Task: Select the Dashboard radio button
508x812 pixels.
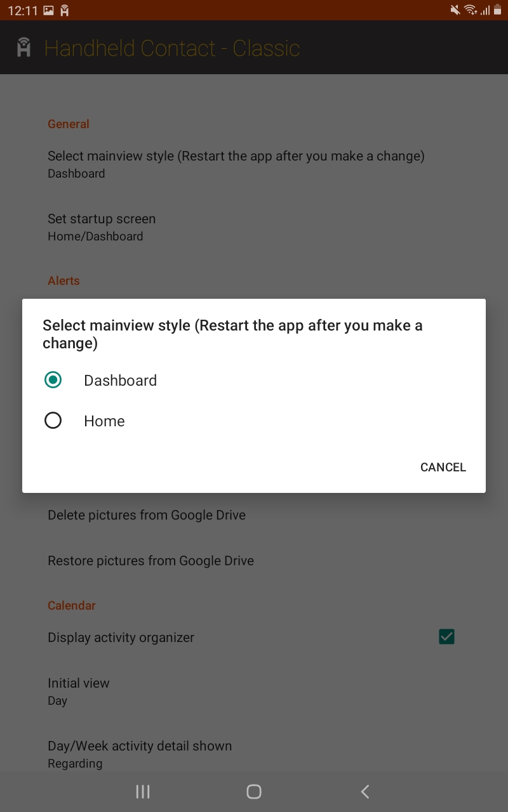Action: (x=53, y=380)
